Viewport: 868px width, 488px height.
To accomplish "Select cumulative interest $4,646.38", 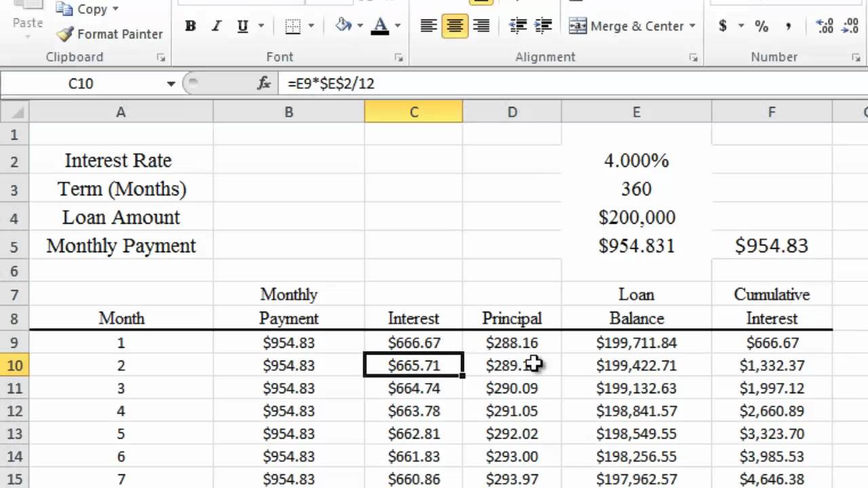I will [772, 479].
